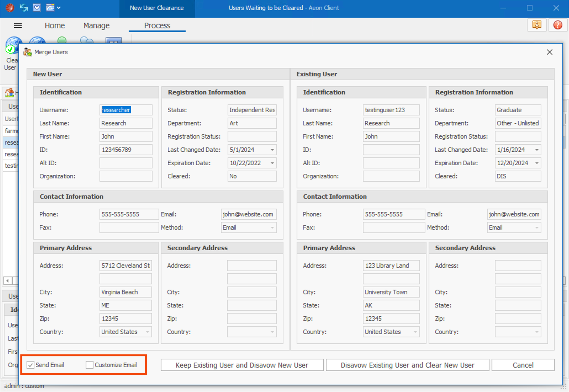Expand New User contact Method dropdown
Screen dimensions: 569x392
point(272,228)
